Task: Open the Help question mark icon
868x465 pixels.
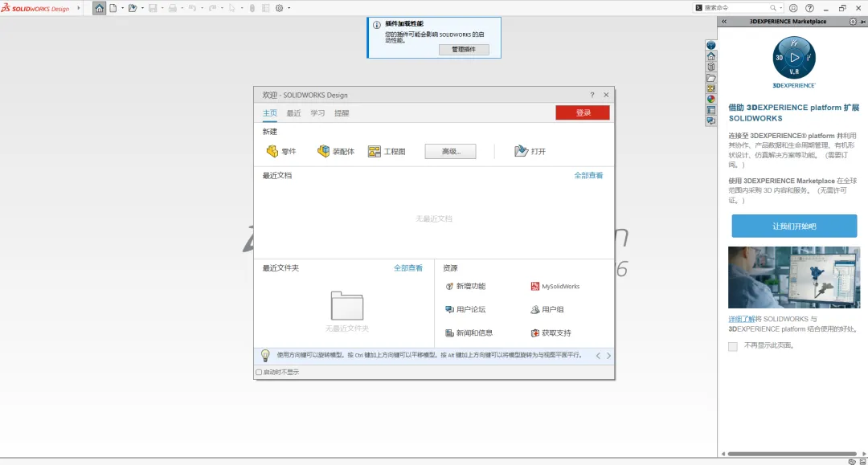Action: point(809,8)
